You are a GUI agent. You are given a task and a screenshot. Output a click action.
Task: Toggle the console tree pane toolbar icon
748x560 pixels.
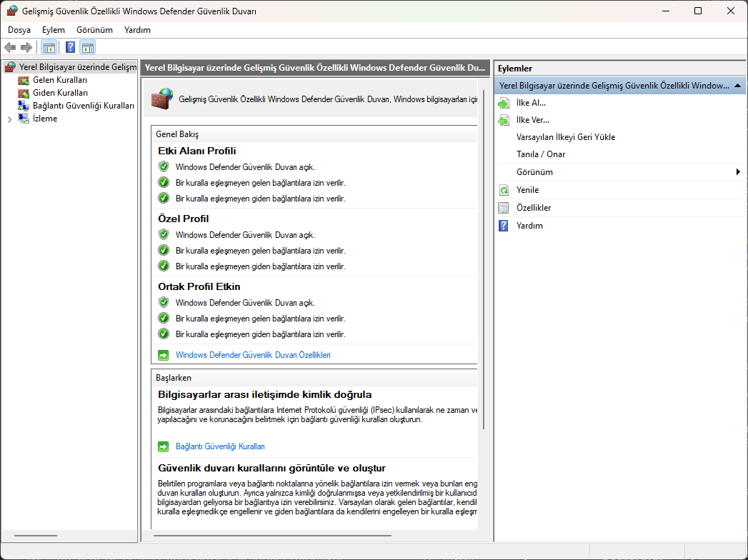point(49,47)
